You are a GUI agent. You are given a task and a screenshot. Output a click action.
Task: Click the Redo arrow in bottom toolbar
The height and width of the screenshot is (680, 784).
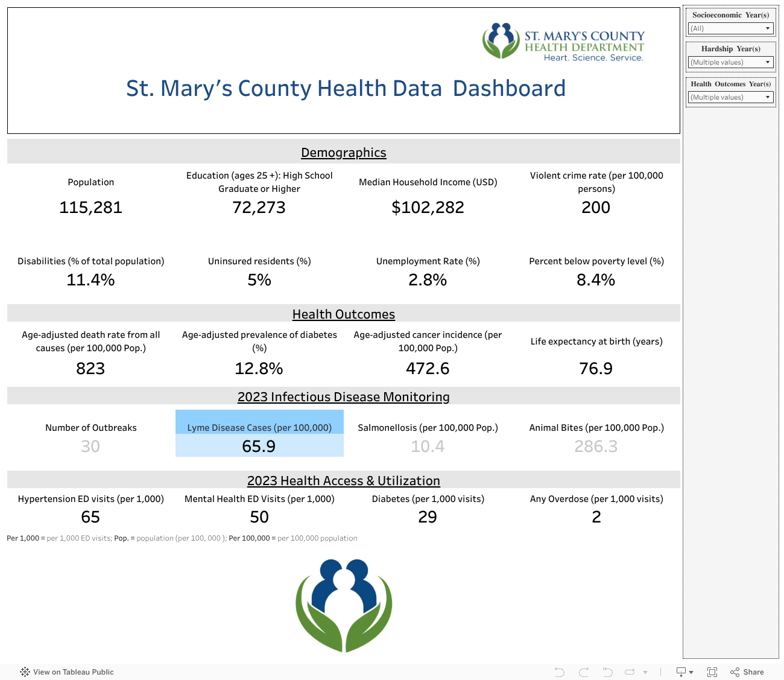click(583, 672)
